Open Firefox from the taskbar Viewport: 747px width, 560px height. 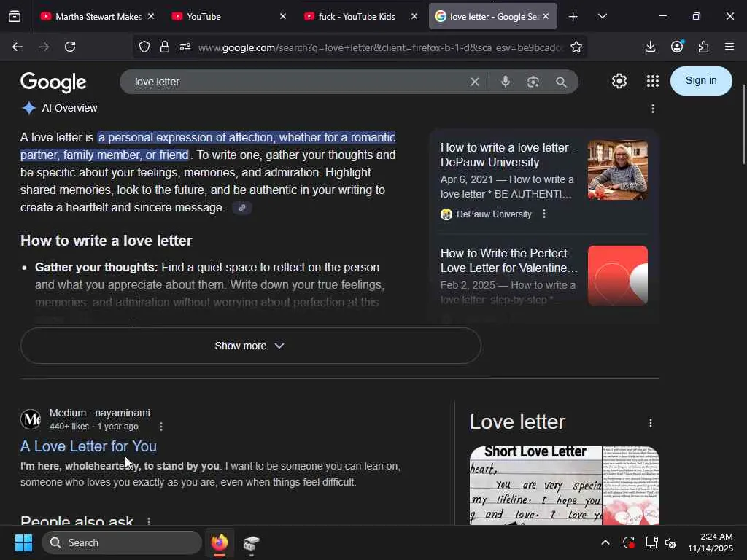(x=220, y=542)
